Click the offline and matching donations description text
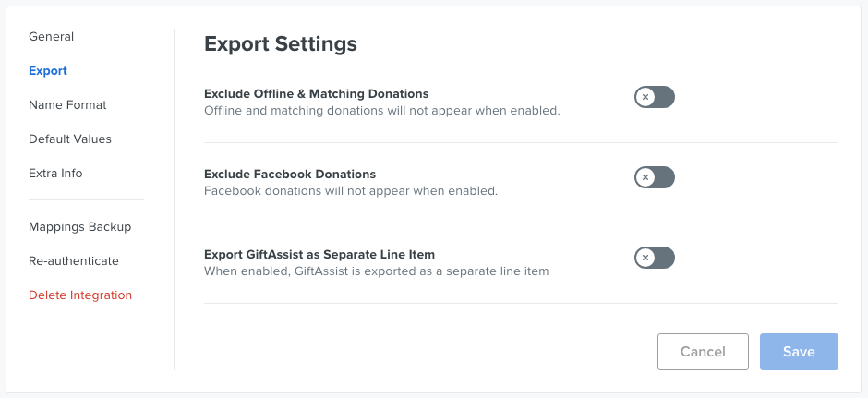 382,111
